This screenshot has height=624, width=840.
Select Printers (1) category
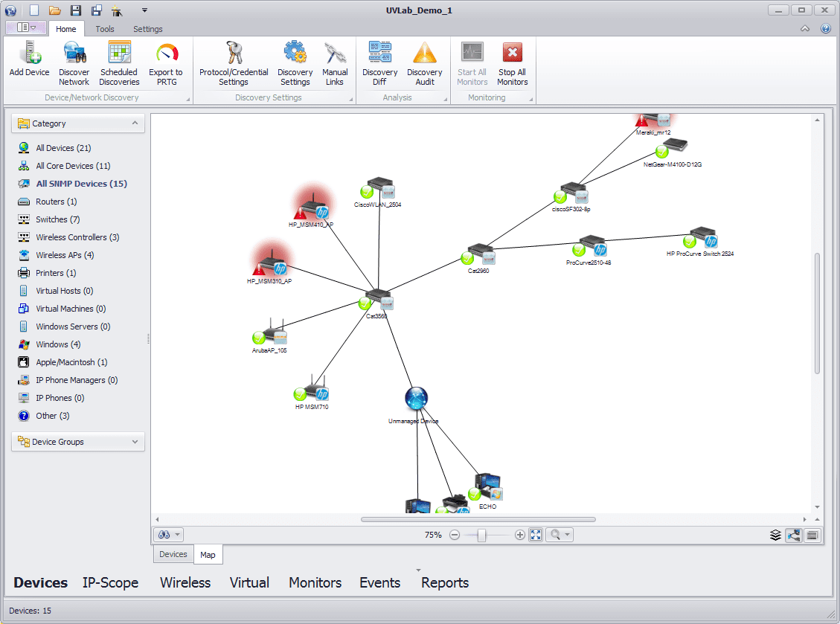pos(56,273)
